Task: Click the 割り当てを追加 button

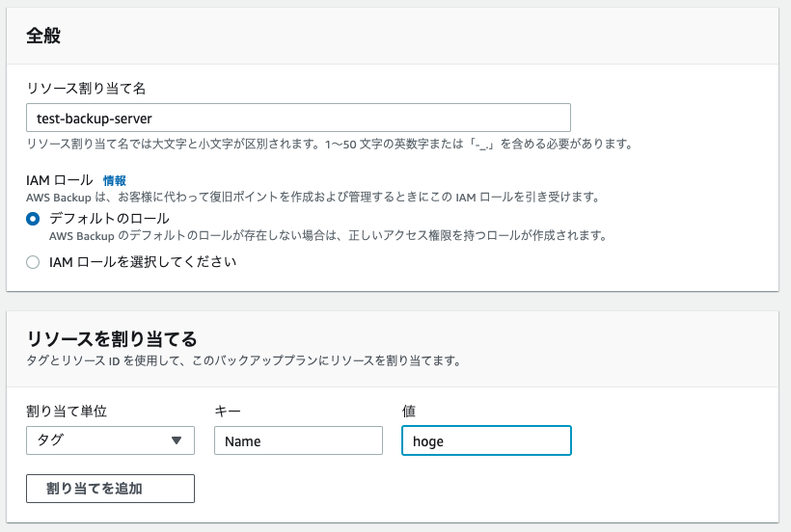Action: [110, 489]
